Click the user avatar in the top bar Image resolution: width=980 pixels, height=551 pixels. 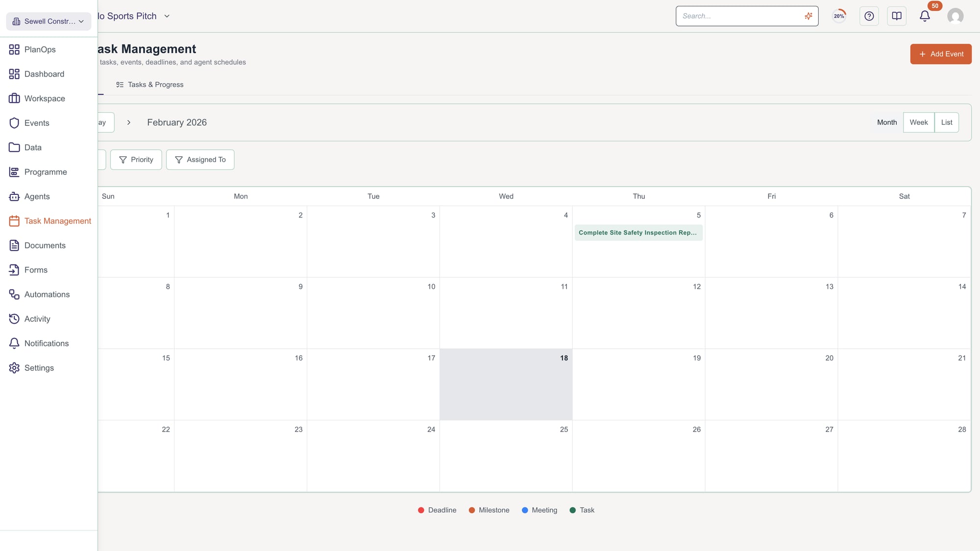(955, 16)
